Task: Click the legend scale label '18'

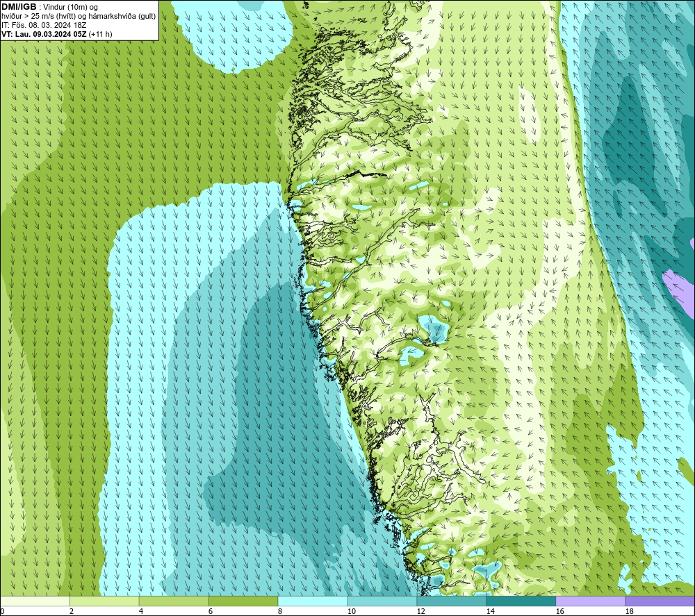Action: [629, 612]
